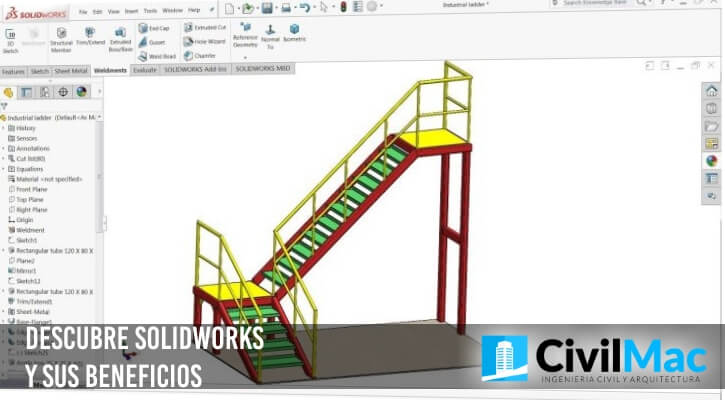
Task: Click the Isometric view icon
Action: pyautogui.click(x=294, y=34)
